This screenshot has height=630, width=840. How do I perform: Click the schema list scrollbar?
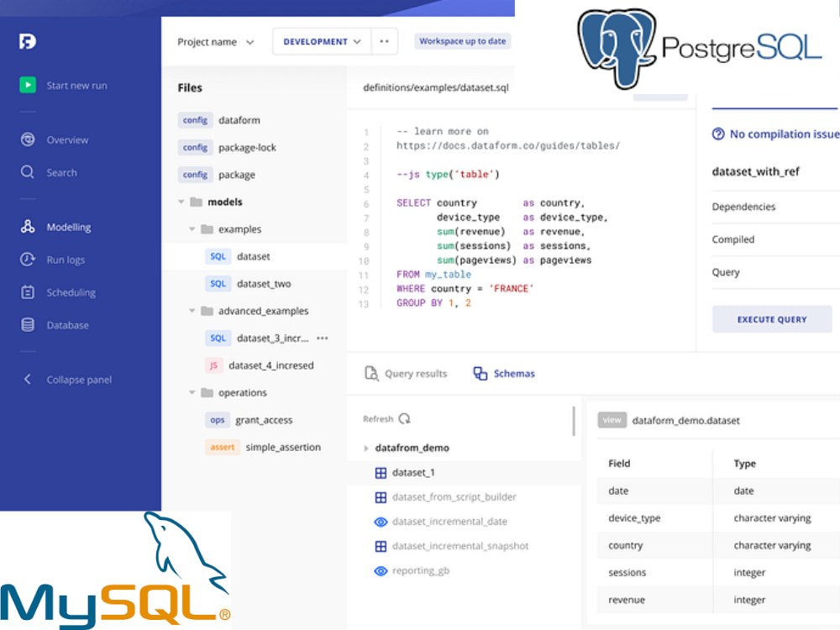pos(574,421)
